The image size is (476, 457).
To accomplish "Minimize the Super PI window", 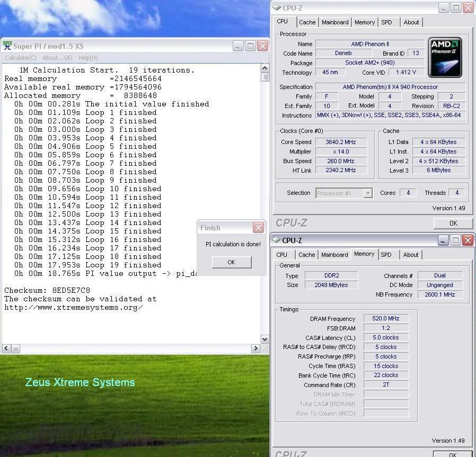I will point(238,46).
